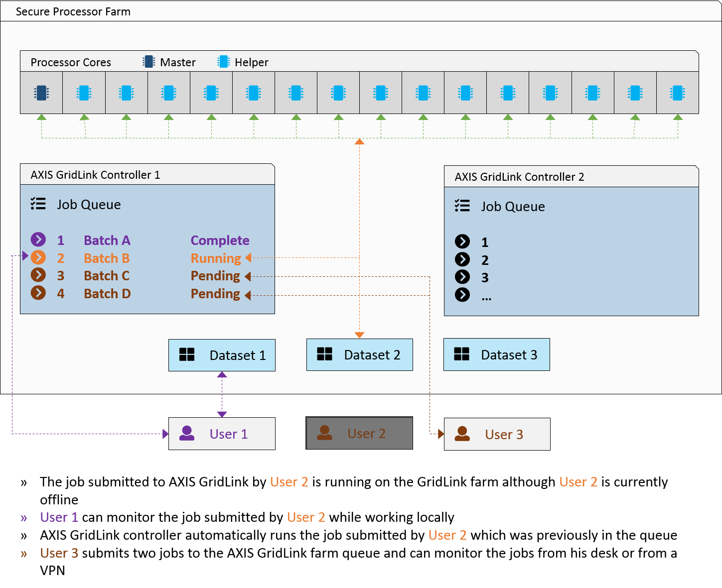This screenshot has width=722, height=588.
Task: Click the Batch C job name
Action: [x=107, y=276]
